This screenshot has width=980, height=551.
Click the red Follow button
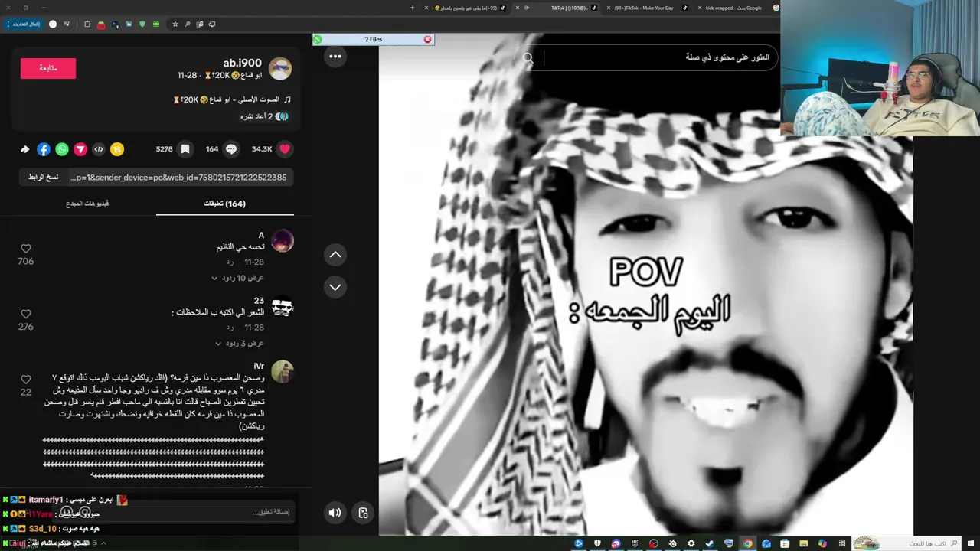click(48, 68)
